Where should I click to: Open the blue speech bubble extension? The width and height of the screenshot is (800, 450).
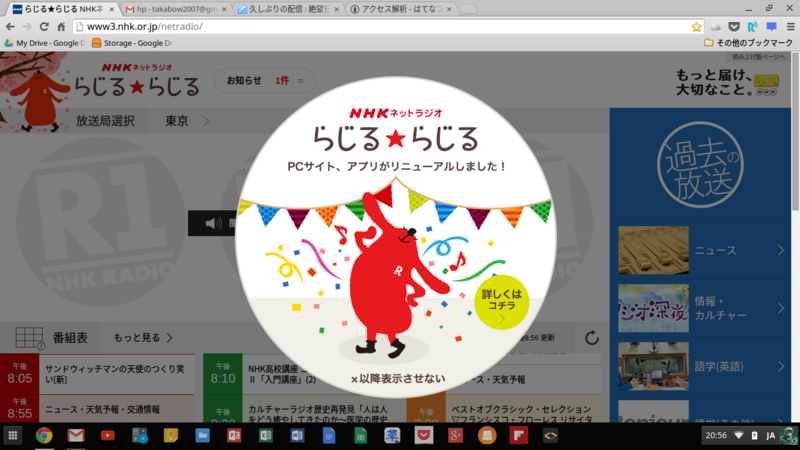point(771,27)
